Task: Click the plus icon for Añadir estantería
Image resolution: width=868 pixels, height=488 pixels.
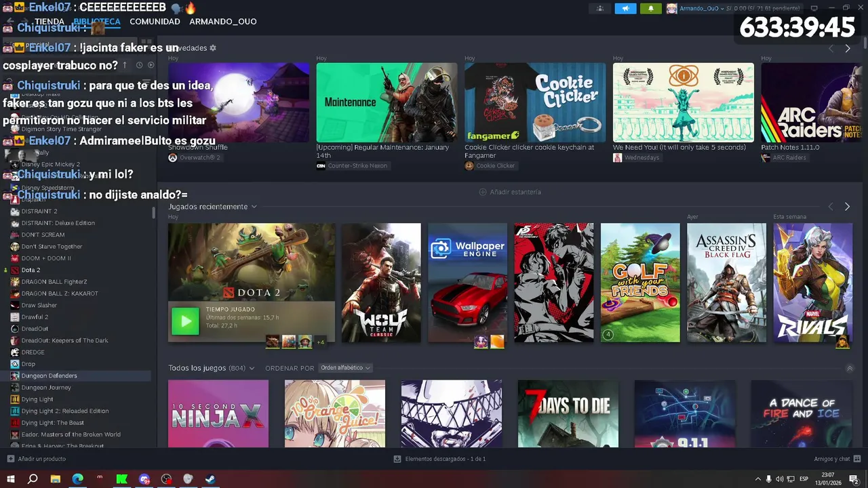Action: [x=483, y=192]
